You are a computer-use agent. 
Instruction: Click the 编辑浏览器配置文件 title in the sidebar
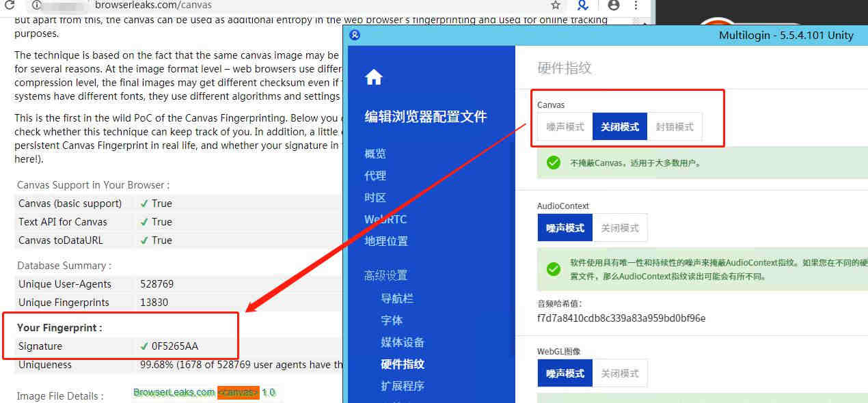coord(426,117)
